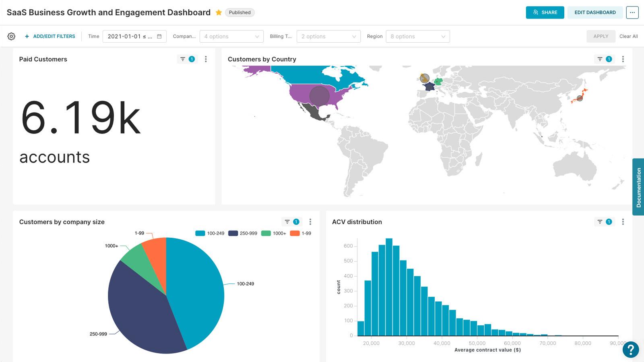
Task: Click the filter badge on Customers by Country
Action: point(609,59)
